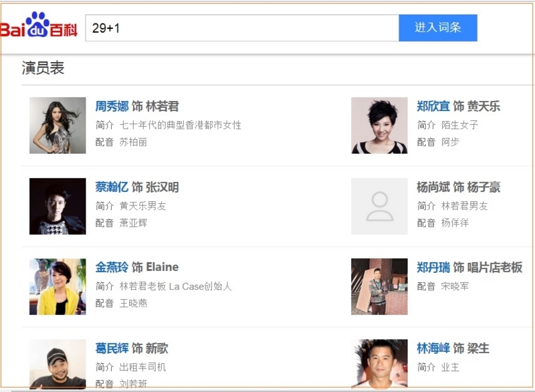
Task: Click the 进入词条 button
Action: coord(438,28)
